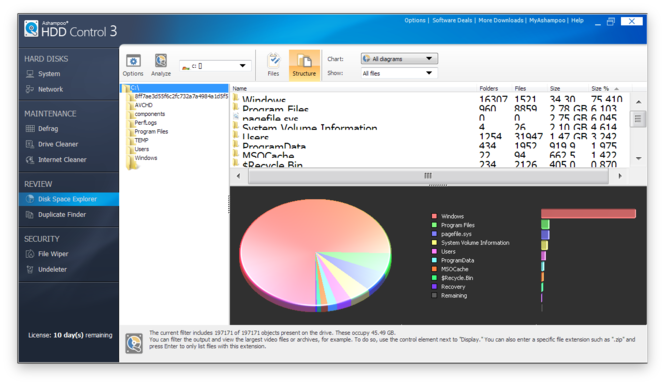This screenshot has height=385, width=665.
Task: Open MyAshampoo link
Action: (x=547, y=20)
